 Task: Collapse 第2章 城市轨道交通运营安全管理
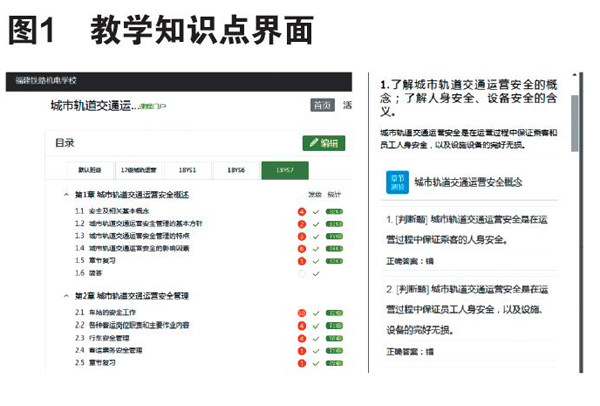[x=65, y=296]
